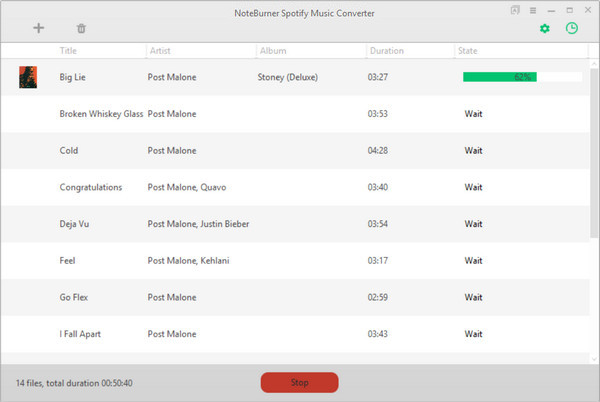Click the language icon left of the menu
Viewport: 600px width, 402px height.
[515, 10]
